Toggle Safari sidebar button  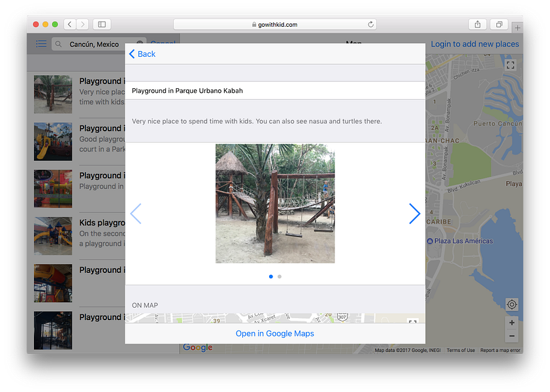click(x=102, y=24)
